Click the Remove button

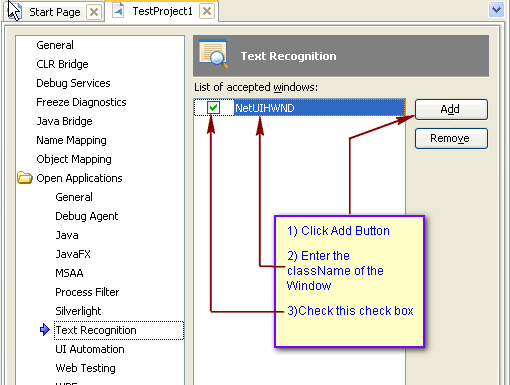tap(451, 138)
